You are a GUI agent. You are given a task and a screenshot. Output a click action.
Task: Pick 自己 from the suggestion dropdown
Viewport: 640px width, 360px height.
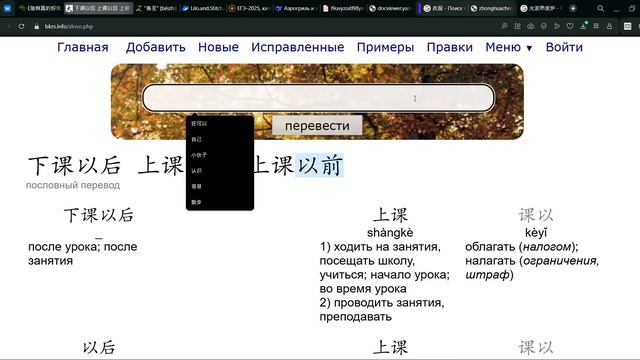coord(220,139)
